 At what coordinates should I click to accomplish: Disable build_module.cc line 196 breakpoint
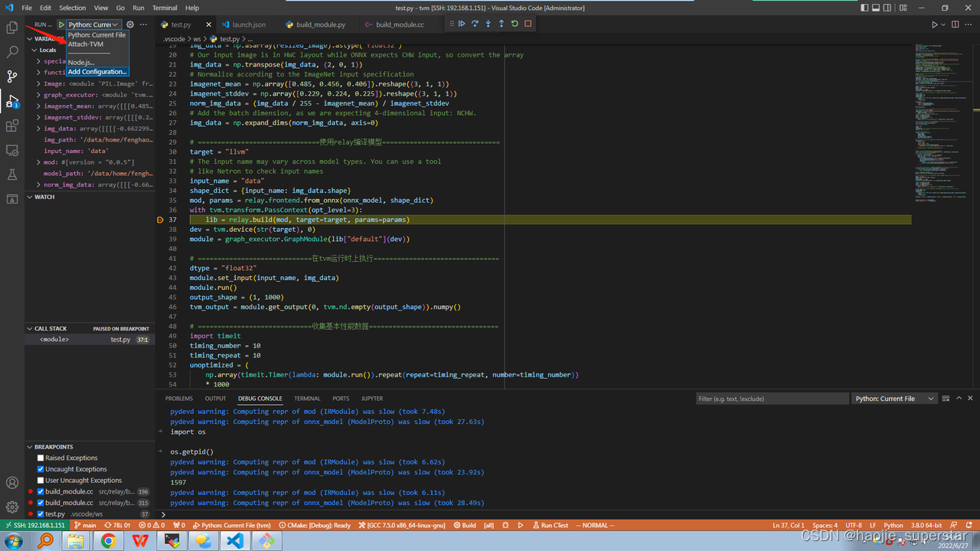click(41, 491)
